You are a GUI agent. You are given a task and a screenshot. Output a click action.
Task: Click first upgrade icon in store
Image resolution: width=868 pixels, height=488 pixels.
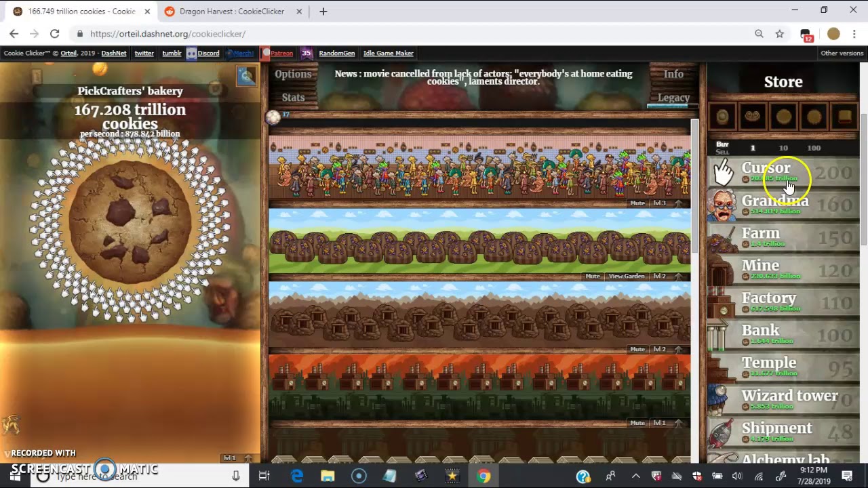point(722,117)
